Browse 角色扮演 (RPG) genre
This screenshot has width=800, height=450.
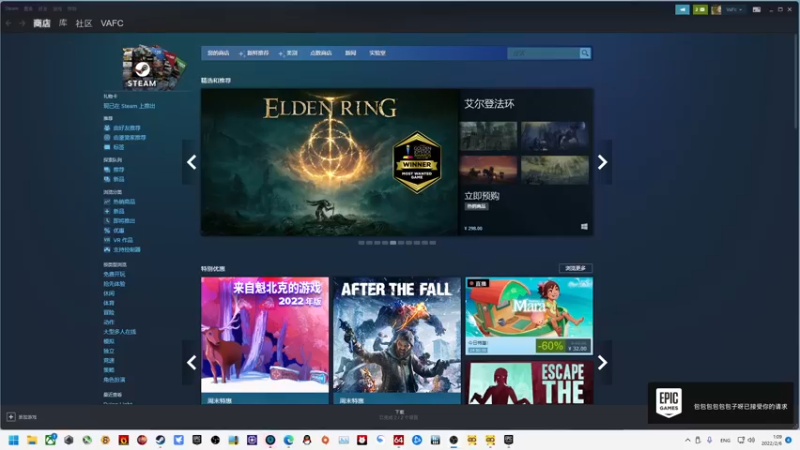(114, 380)
